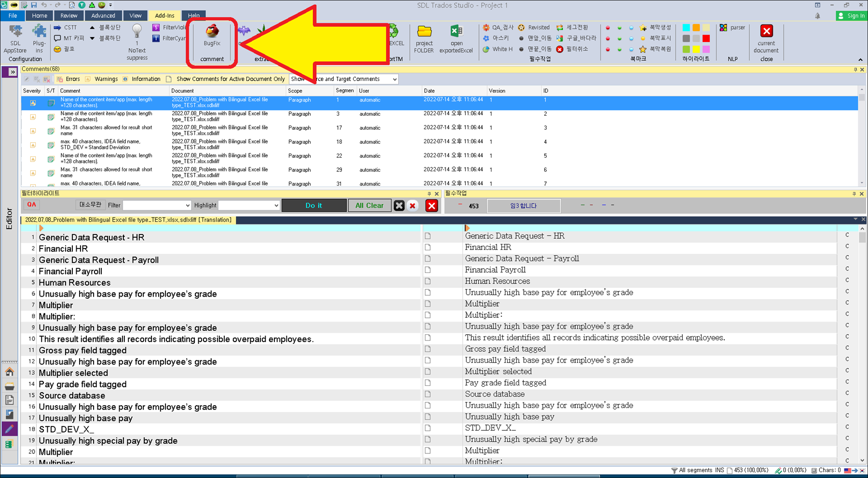The width and height of the screenshot is (868, 478).
Task: Run the CSTT add-in
Action: point(65,27)
